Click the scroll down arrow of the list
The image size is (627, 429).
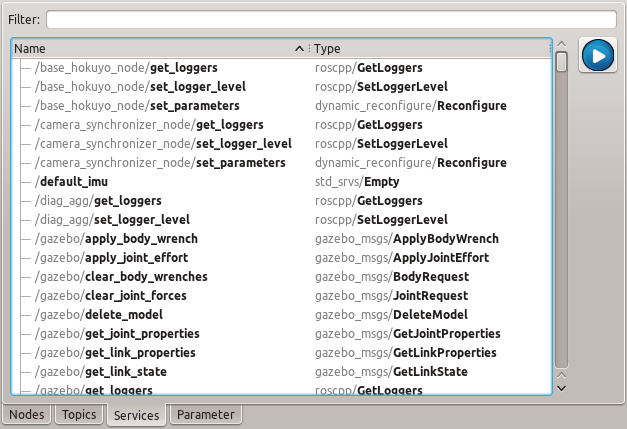[x=561, y=387]
